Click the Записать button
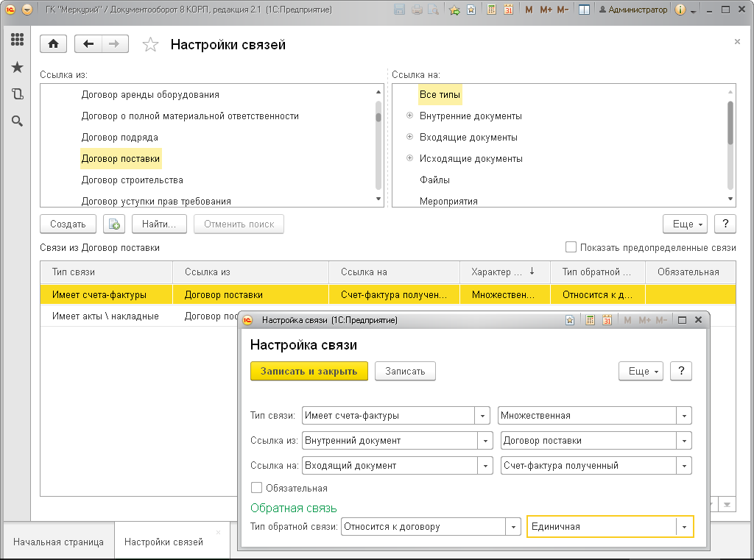754x560 pixels. (406, 371)
